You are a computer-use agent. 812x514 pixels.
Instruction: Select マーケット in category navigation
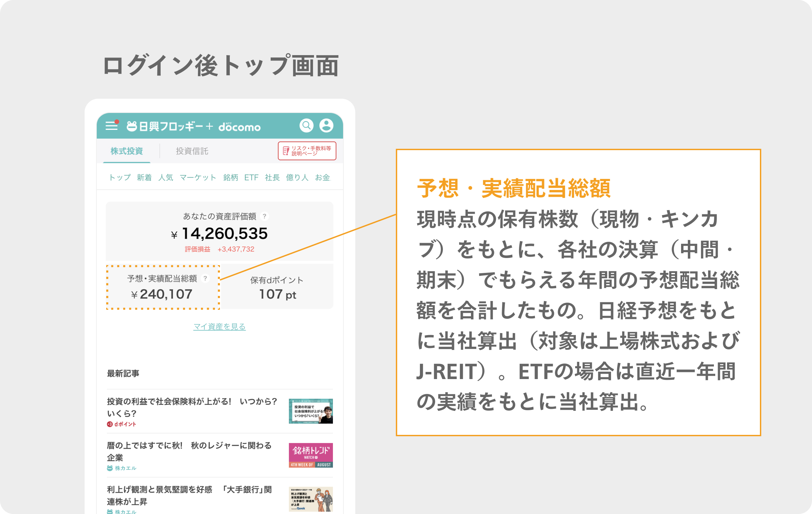point(198,178)
